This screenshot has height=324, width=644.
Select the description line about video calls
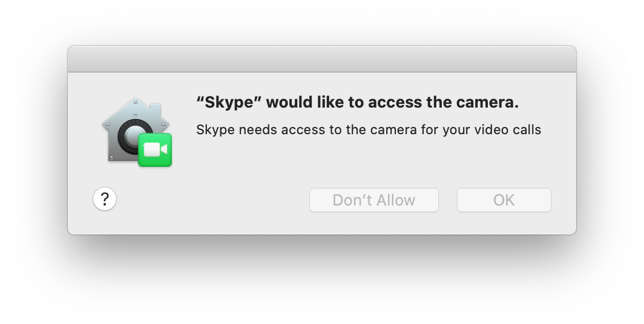click(x=369, y=130)
